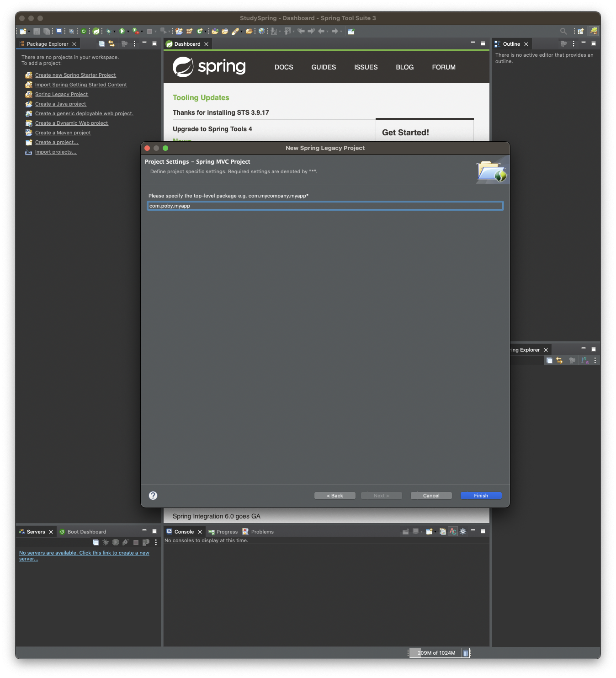616x678 pixels.
Task: Switch to the Progress tab
Action: click(223, 532)
